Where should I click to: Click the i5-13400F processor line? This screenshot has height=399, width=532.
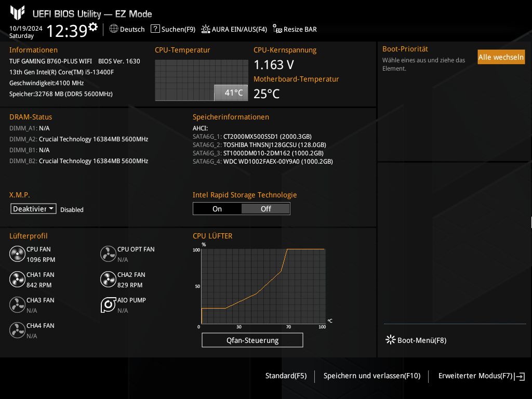click(61, 72)
